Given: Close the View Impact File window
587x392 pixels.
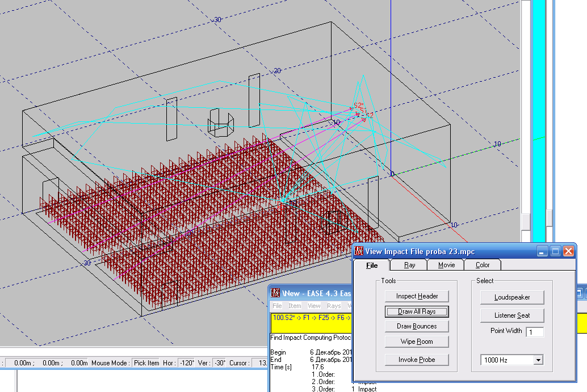Looking at the screenshot, I should (x=568, y=251).
